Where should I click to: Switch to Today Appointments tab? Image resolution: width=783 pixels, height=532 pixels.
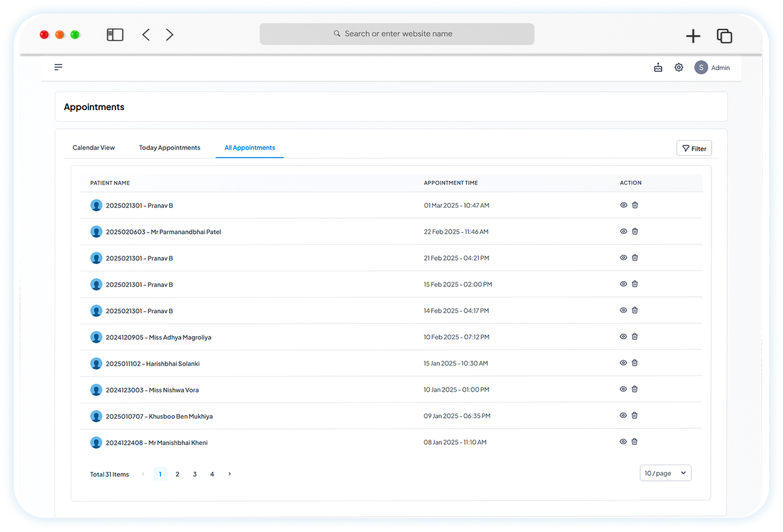coord(169,147)
